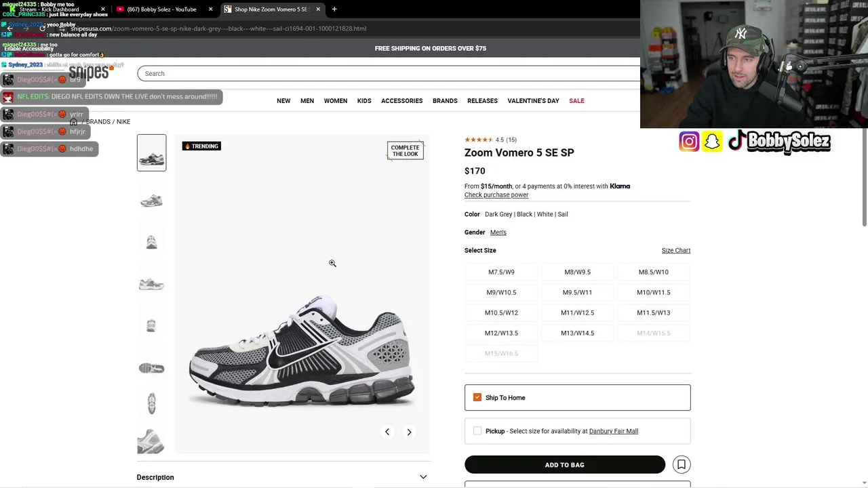Check the Pickup checkbox

pos(477,430)
